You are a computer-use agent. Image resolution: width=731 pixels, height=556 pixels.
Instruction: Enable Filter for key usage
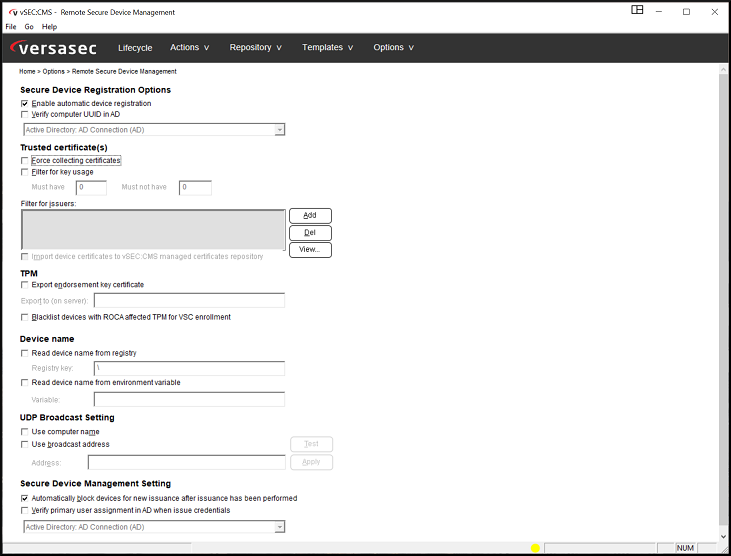click(25, 172)
